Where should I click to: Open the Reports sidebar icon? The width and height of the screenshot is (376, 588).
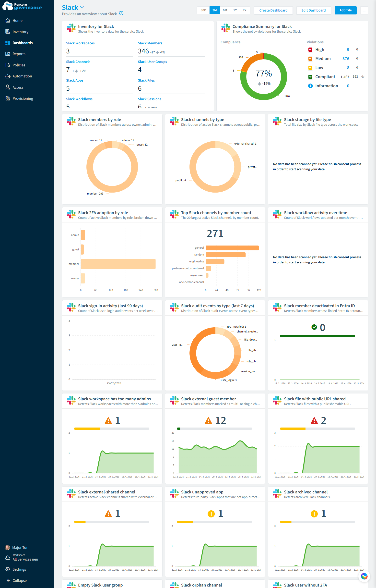coord(8,54)
